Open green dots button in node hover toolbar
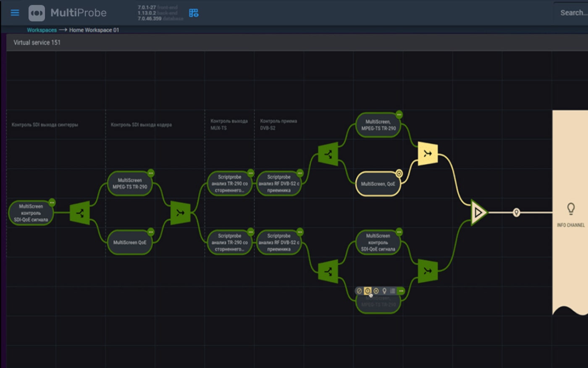Viewport: 588px width, 368px height. (x=401, y=291)
